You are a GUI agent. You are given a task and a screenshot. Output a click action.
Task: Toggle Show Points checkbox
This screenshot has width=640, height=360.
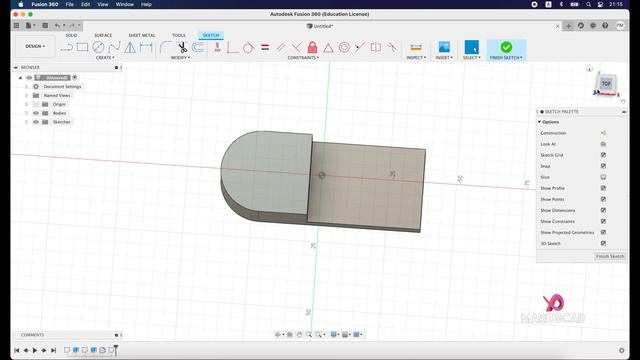coord(603,199)
